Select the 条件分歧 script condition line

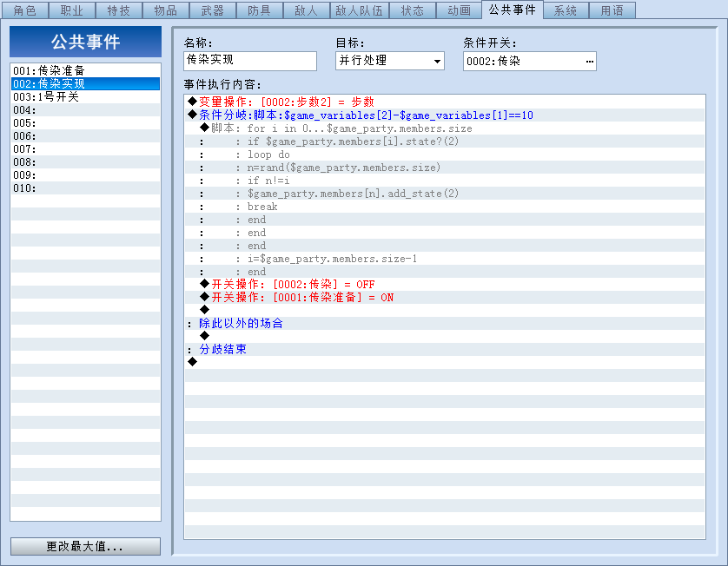(445, 115)
